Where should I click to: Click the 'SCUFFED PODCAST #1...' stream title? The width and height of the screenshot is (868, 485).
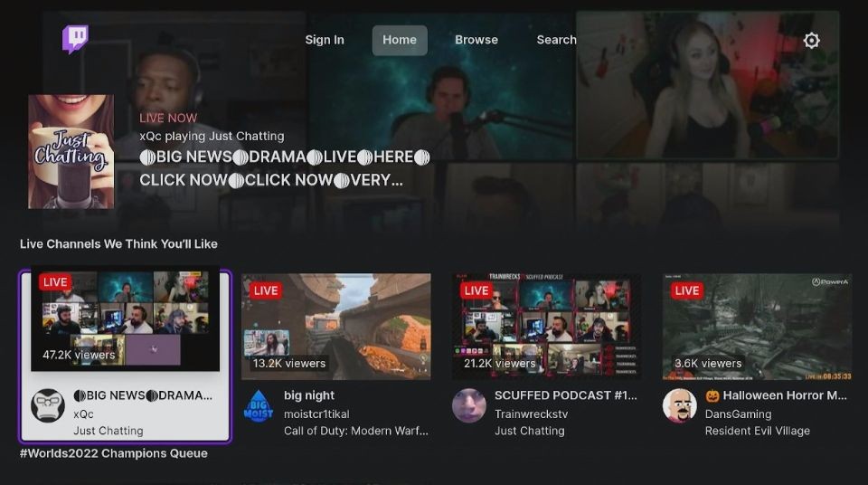(x=566, y=395)
